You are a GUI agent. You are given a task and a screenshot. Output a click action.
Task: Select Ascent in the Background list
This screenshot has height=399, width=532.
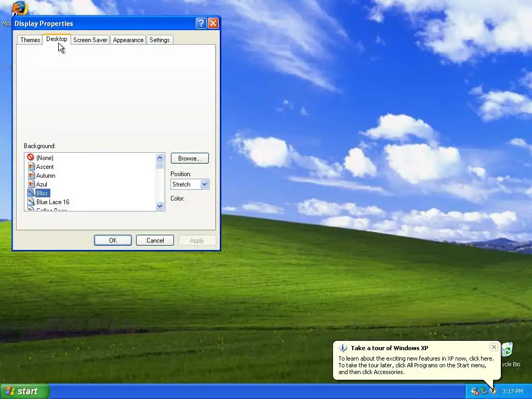(45, 167)
